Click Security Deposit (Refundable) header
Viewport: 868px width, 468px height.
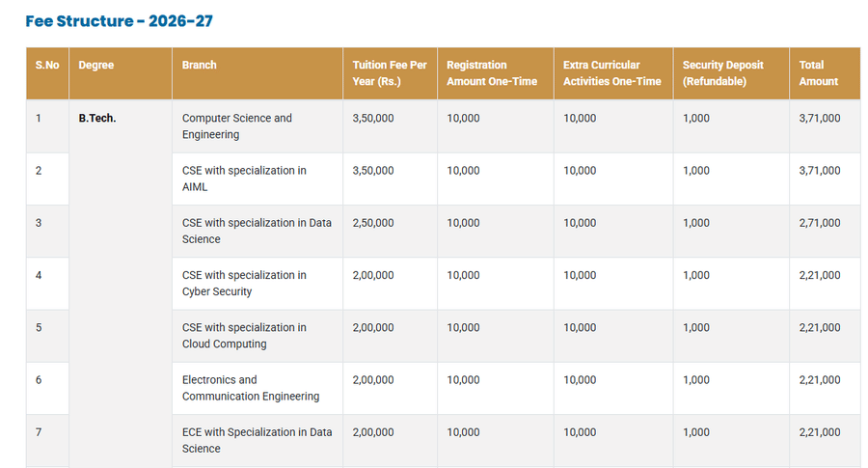pos(722,73)
